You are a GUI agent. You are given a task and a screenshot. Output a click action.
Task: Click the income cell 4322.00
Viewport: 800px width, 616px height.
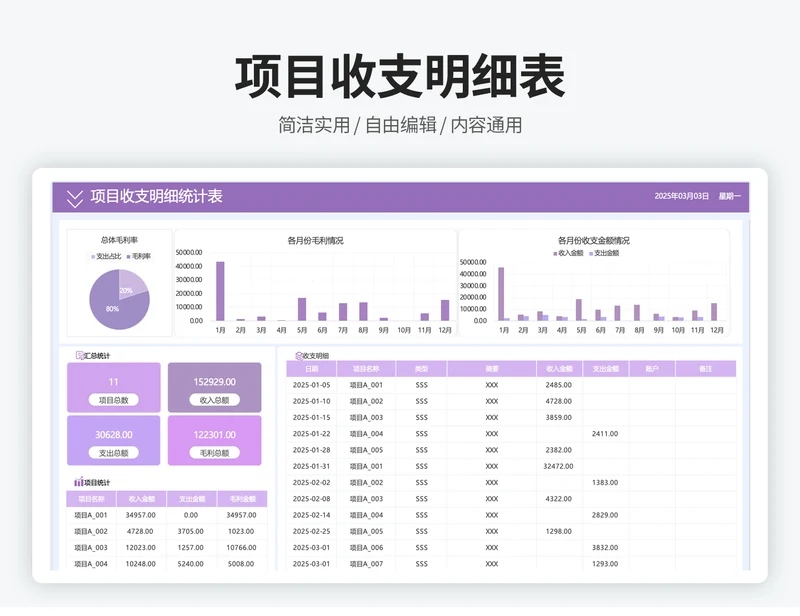click(x=559, y=499)
